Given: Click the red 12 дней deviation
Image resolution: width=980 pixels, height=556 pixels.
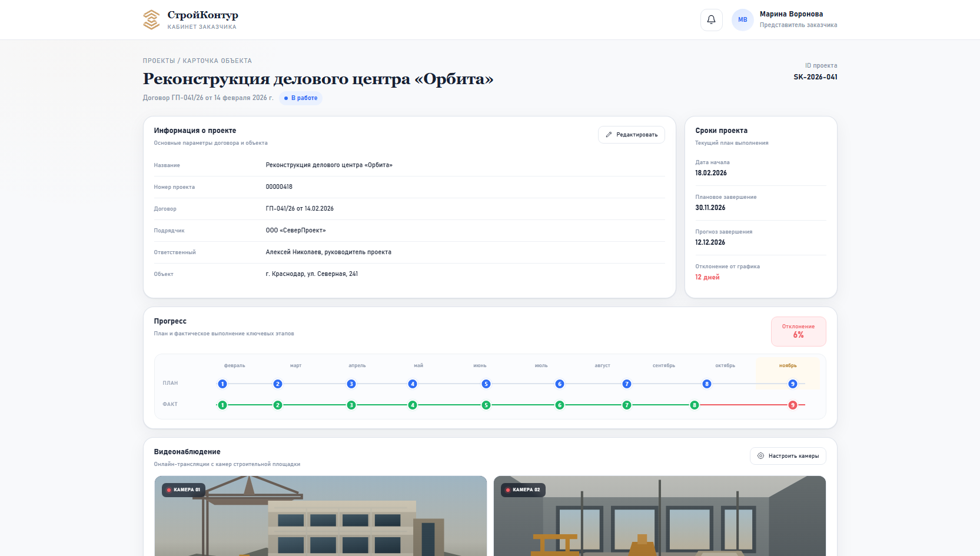Looking at the screenshot, I should pos(707,277).
